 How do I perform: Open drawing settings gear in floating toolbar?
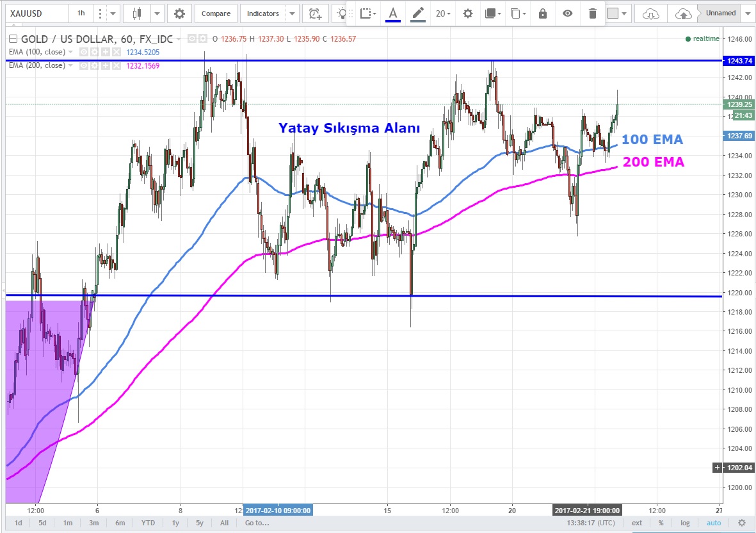(x=468, y=13)
